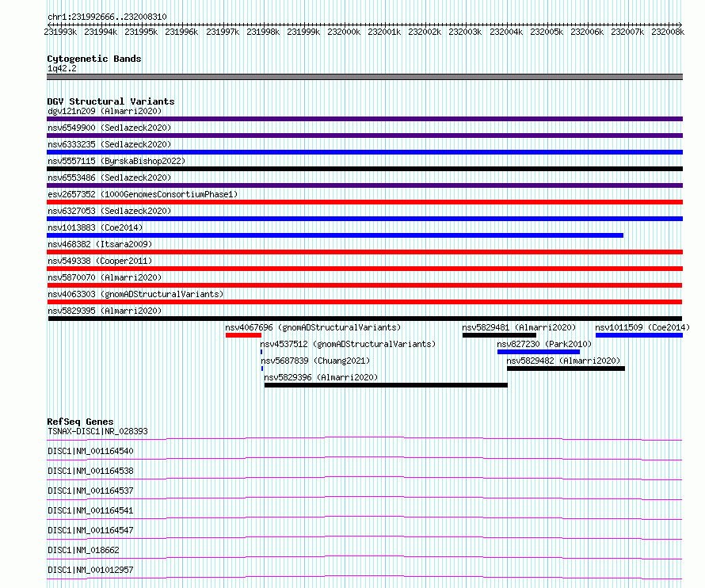Screen dimensions: 705x588
Task: Click the blue nsv1011509 variant bar
Action: coord(639,335)
